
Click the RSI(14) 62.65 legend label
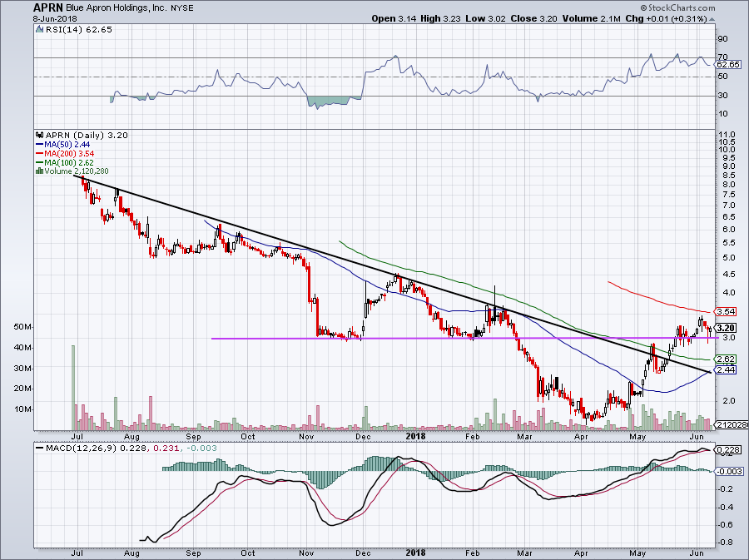[78, 30]
